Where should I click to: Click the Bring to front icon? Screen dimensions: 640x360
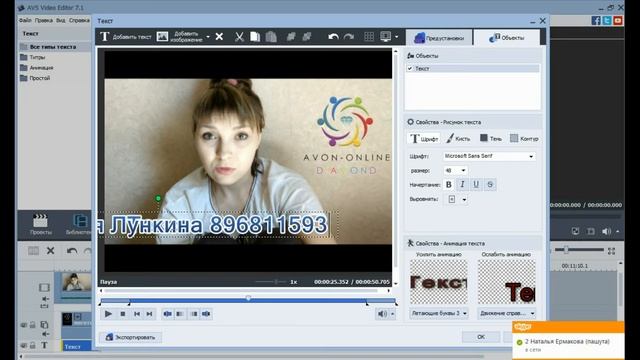point(291,37)
